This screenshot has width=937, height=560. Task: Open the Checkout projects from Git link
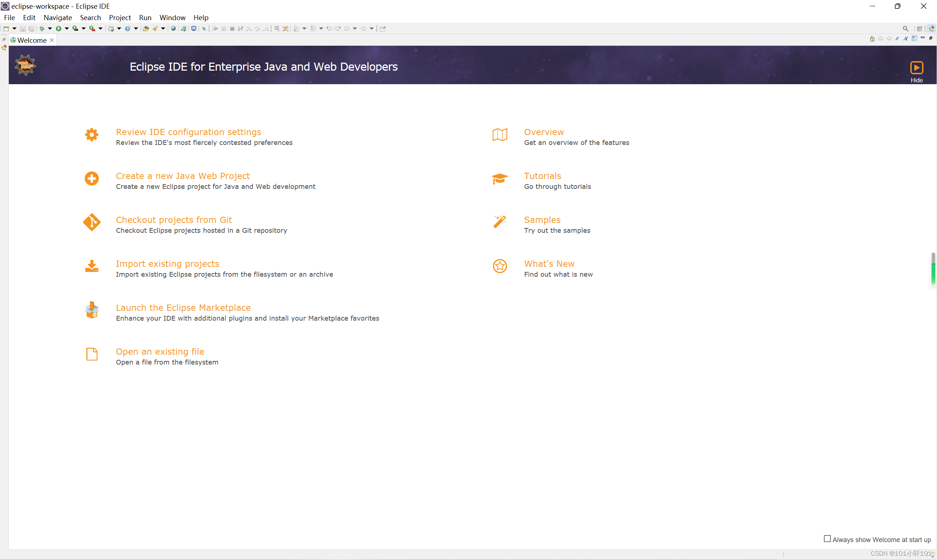click(x=173, y=220)
